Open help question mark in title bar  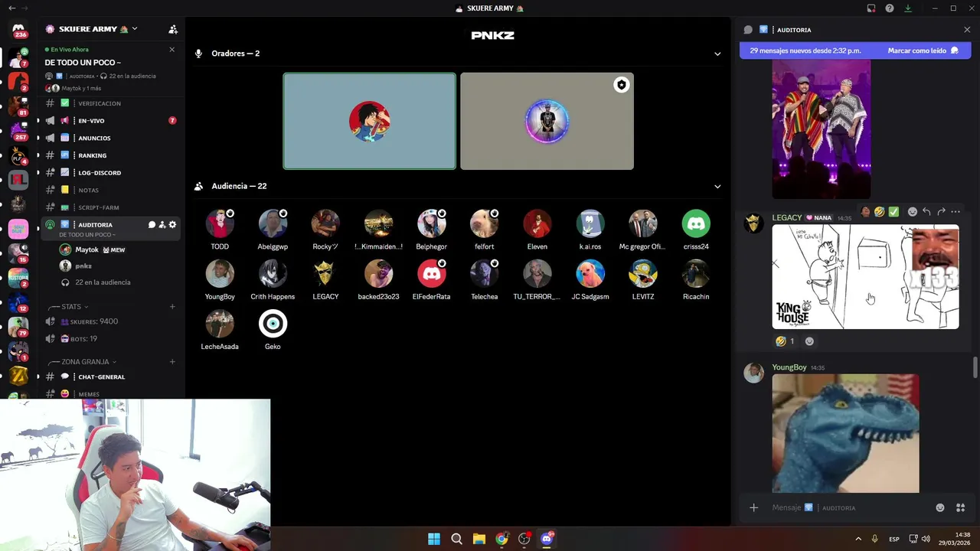[890, 8]
